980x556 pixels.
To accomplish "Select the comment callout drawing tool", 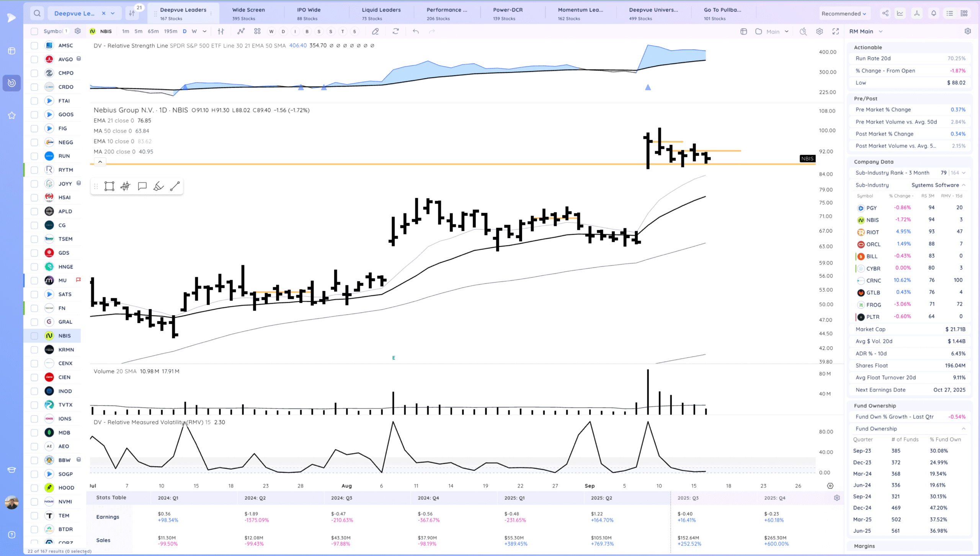I will 142,186.
